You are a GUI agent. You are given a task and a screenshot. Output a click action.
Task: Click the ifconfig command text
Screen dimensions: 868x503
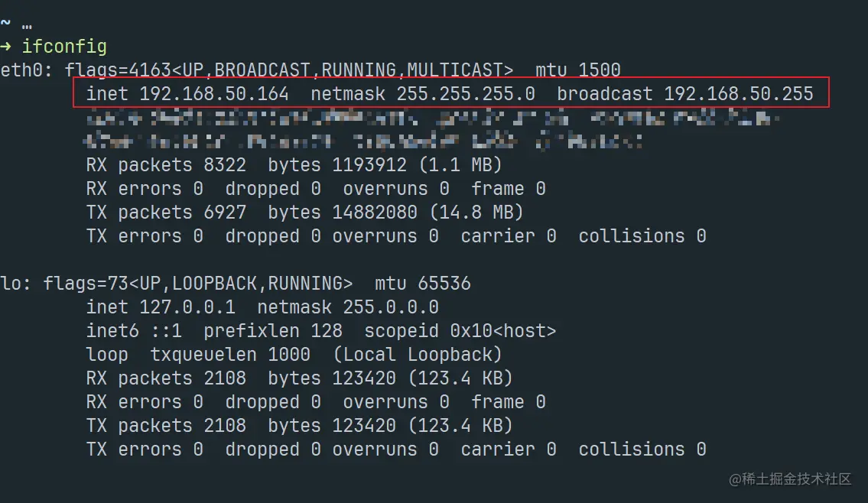coord(64,47)
